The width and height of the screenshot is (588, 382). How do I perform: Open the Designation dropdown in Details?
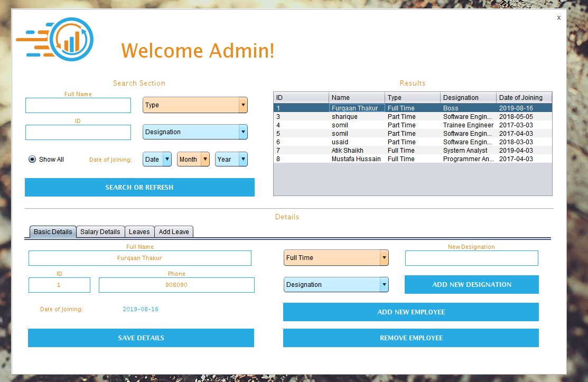336,285
